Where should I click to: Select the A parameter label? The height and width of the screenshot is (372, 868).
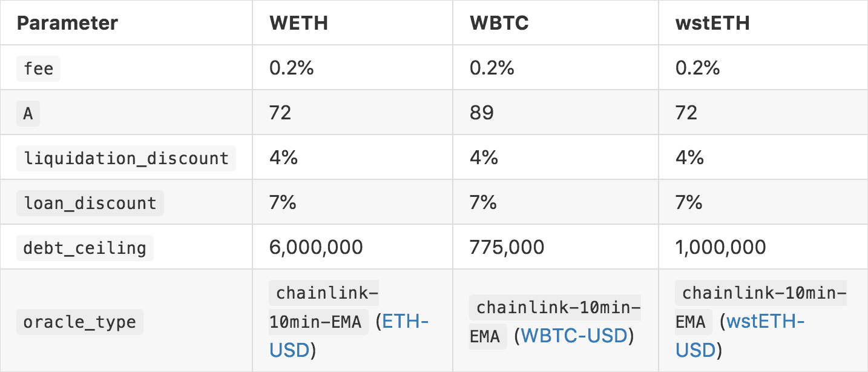28,113
